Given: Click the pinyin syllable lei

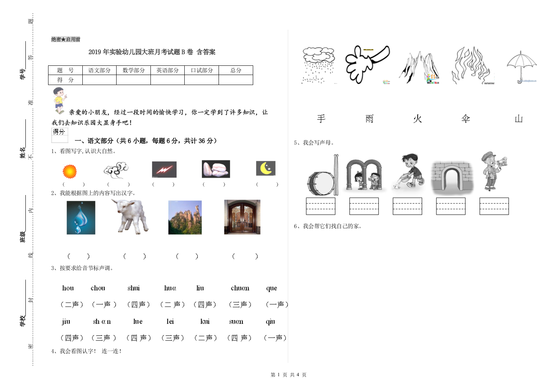Looking at the screenshot, I should 170,321.
